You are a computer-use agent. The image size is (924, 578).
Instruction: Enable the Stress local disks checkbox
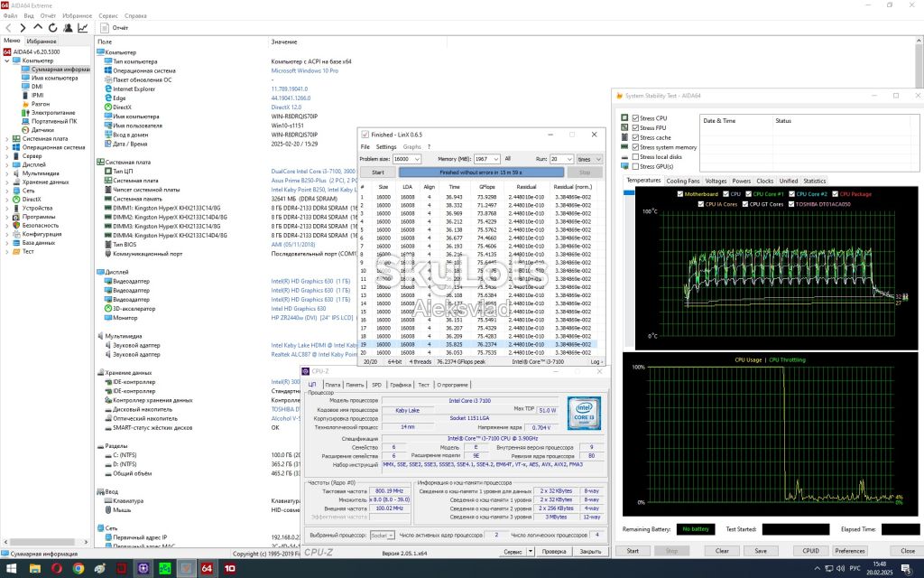635,157
